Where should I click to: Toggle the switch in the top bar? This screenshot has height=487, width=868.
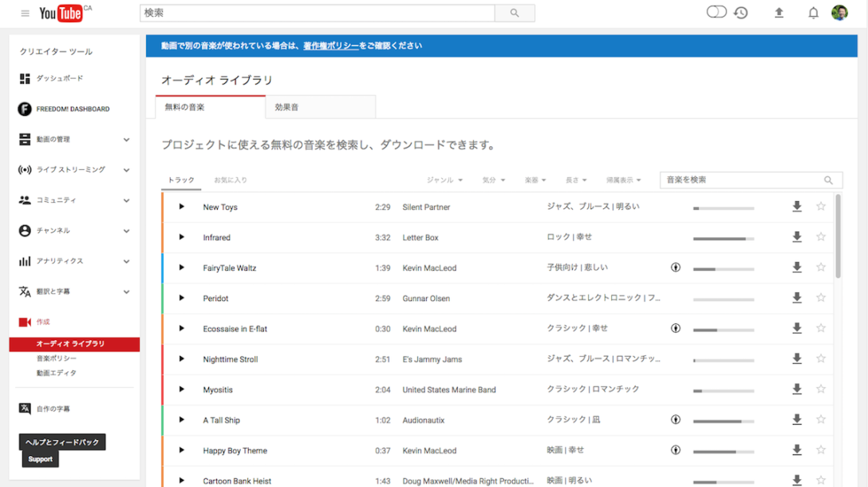coord(716,12)
